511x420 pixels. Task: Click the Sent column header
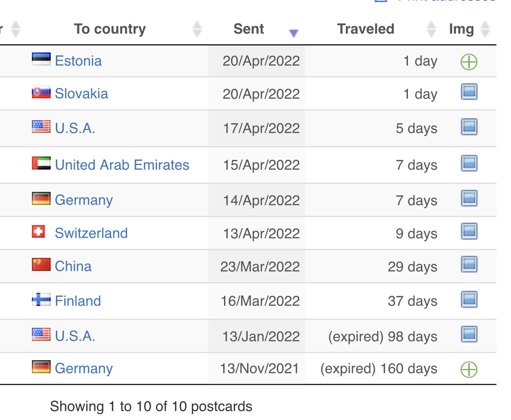coord(249,29)
